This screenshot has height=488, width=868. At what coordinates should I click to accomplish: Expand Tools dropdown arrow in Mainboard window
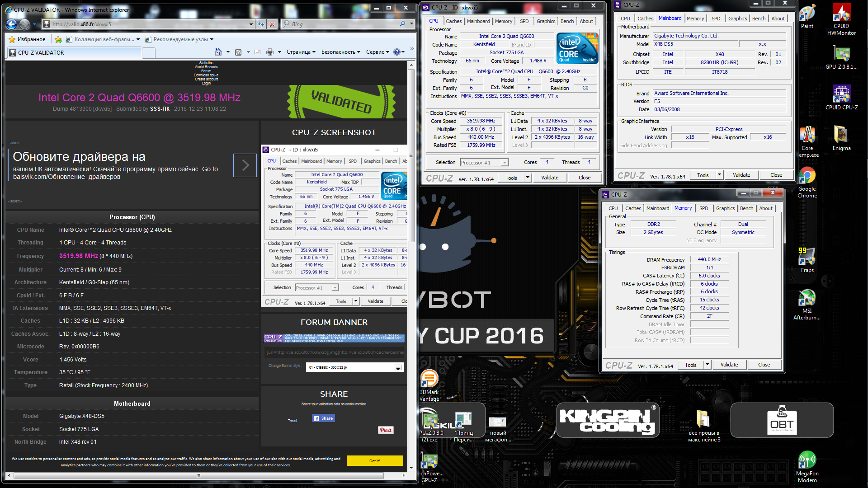(719, 175)
